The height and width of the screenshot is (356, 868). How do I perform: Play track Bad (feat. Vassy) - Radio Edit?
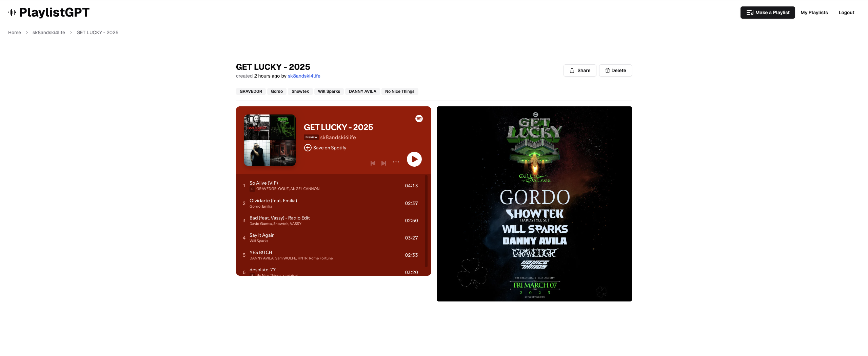[330, 221]
